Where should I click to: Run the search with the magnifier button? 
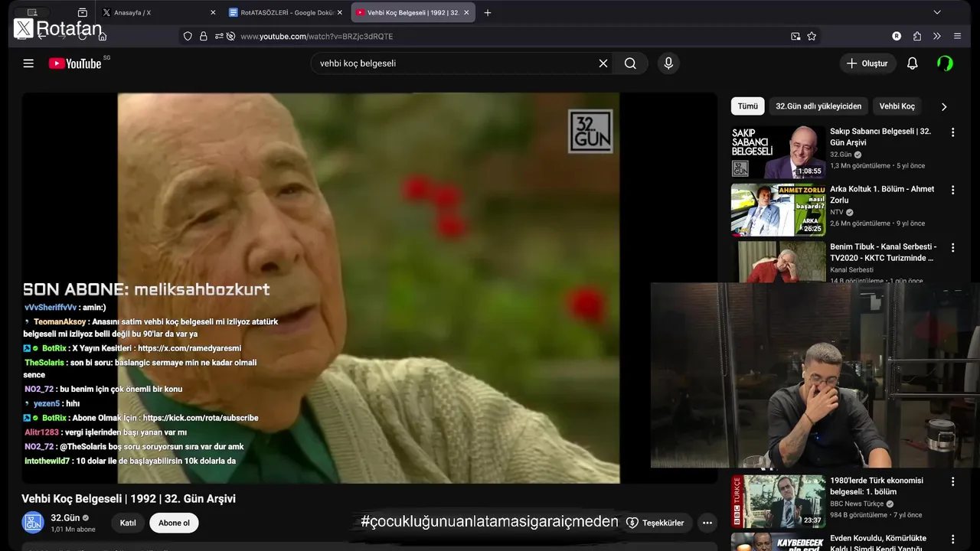tap(630, 64)
